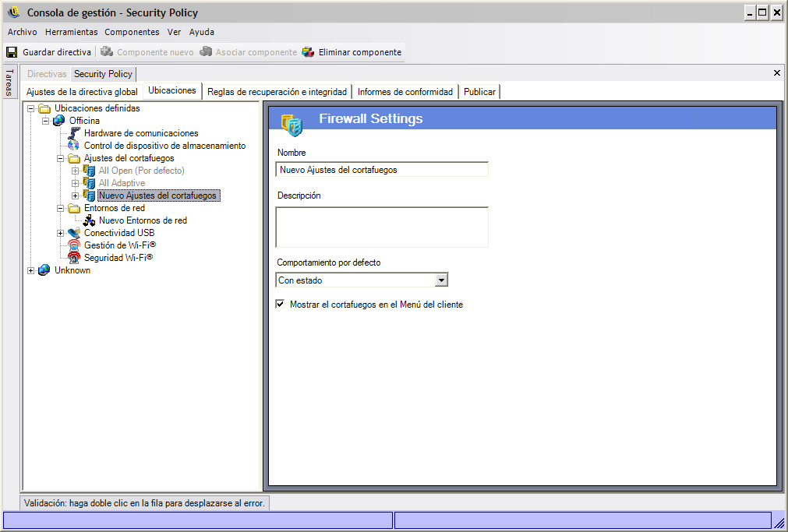Select the Unknown location label
788x532 pixels.
72,270
